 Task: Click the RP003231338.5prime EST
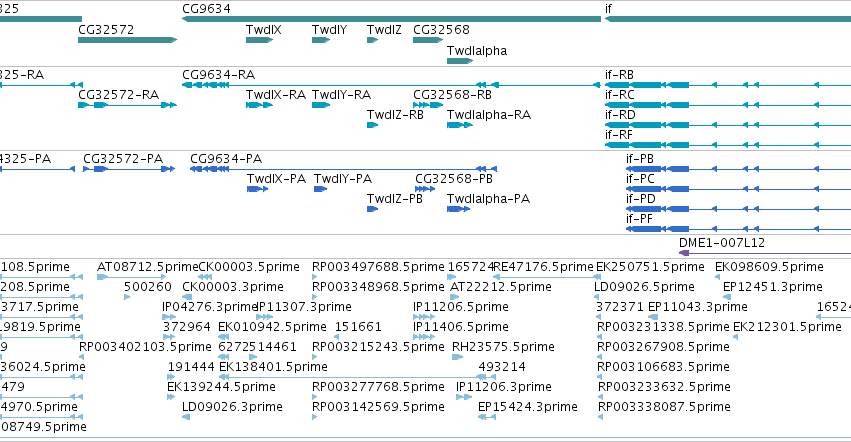pyautogui.click(x=600, y=337)
